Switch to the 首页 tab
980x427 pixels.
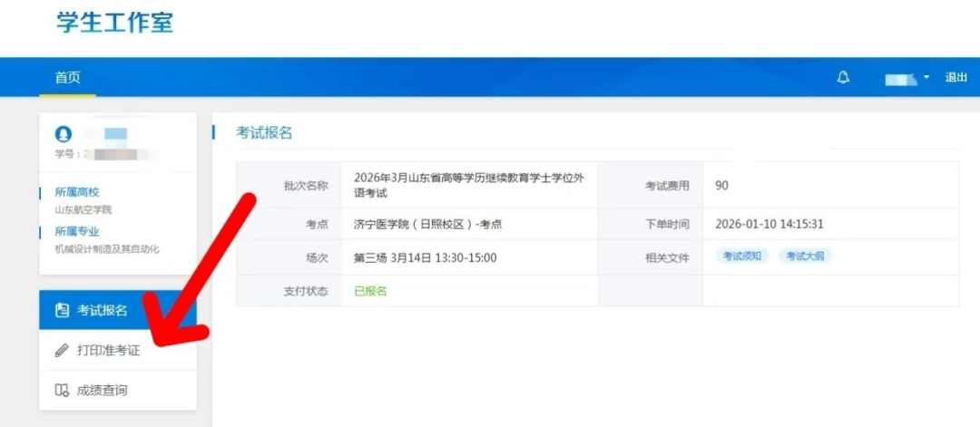click(x=68, y=78)
